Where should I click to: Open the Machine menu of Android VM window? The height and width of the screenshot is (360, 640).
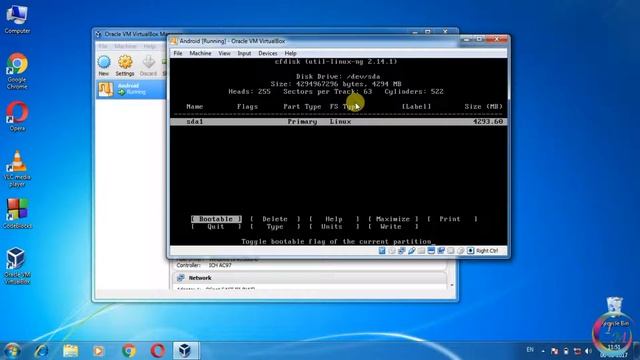[200, 53]
